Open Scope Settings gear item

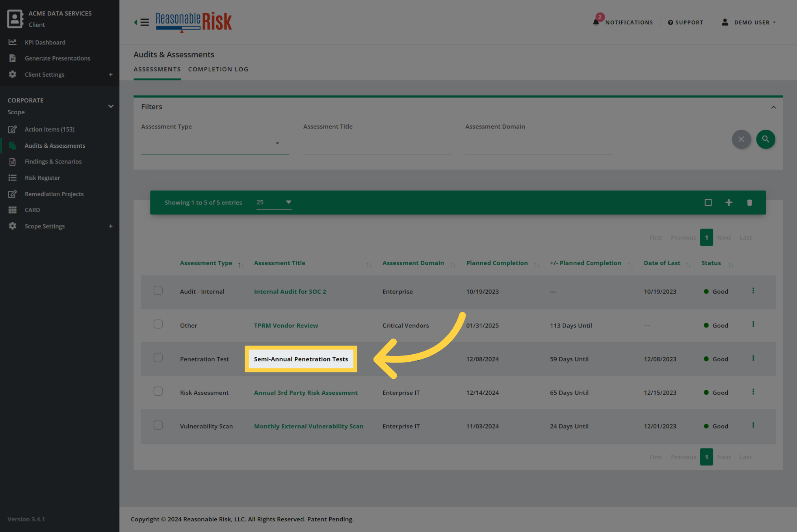[x=45, y=226]
